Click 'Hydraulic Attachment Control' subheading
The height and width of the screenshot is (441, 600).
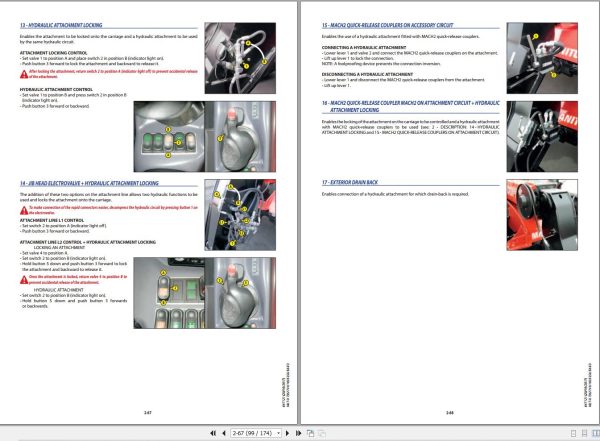point(56,89)
